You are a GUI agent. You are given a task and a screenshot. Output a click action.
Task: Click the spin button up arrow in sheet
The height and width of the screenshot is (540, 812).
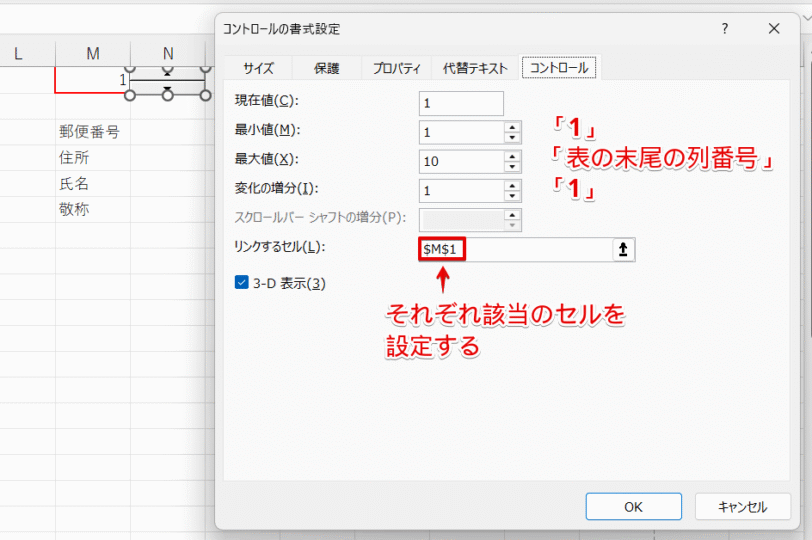pos(167,74)
